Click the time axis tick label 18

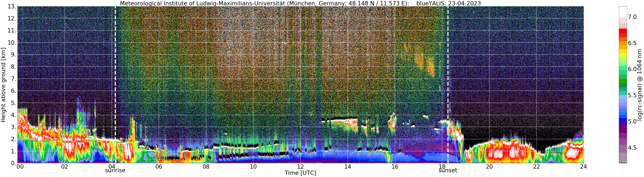tap(442, 167)
